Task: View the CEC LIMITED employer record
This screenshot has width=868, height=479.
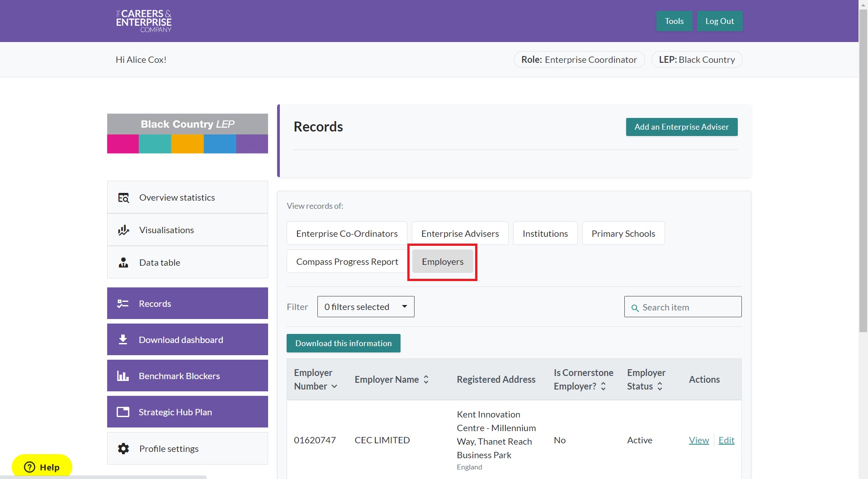Action: click(699, 440)
